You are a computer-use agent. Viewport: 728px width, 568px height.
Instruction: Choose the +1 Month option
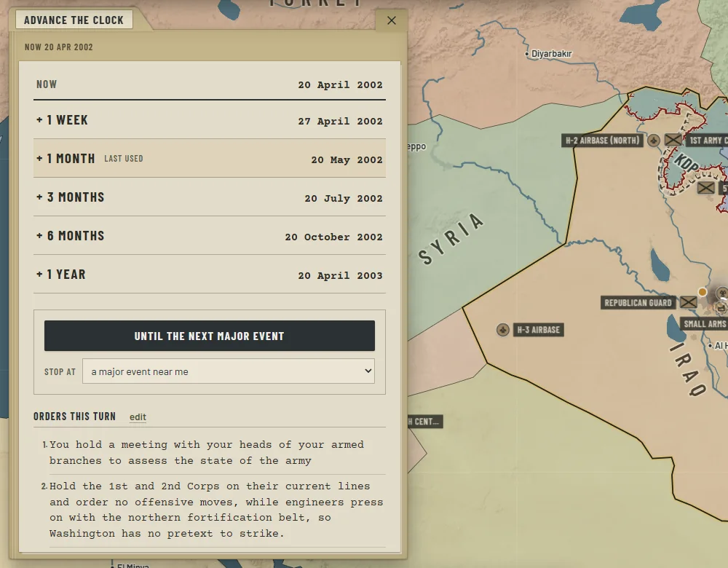point(210,158)
